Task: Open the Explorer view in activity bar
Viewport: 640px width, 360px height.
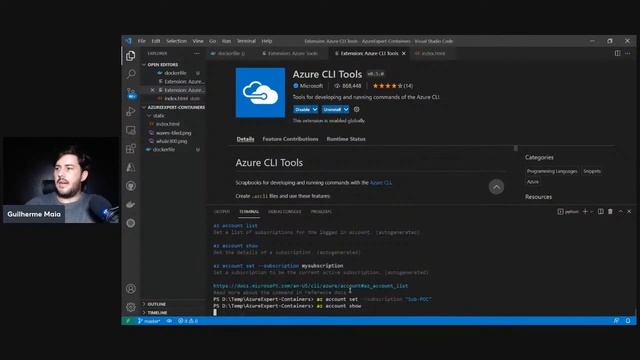Action: point(131,56)
